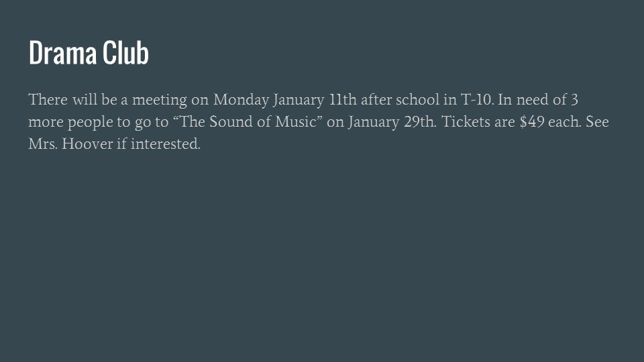
Task: Click the Drama Club slide title
Action: [89, 52]
